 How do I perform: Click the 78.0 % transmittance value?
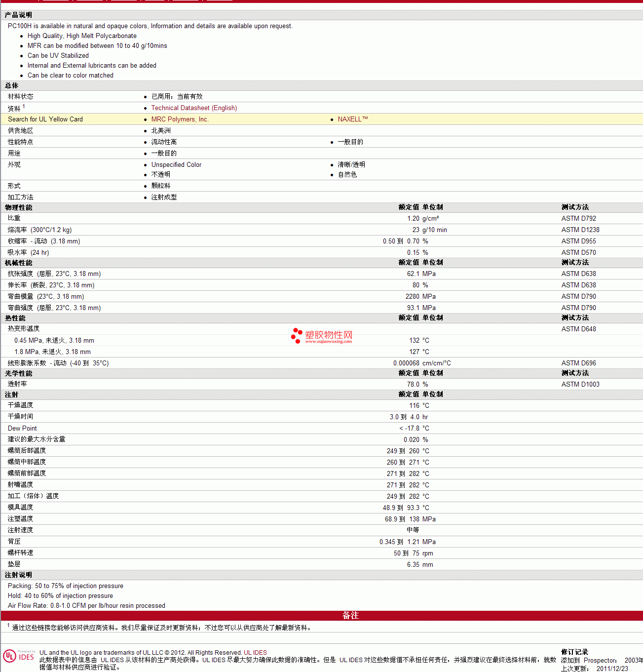[417, 384]
